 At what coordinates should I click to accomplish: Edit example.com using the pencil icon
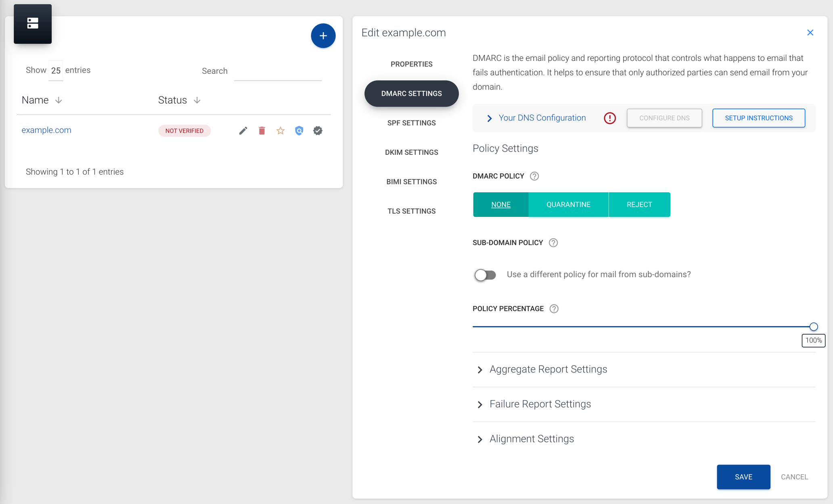(x=243, y=130)
